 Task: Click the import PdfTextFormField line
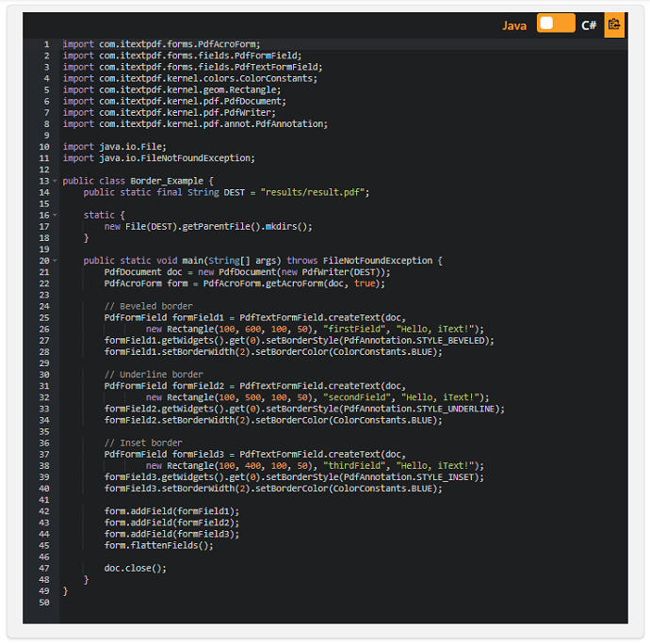click(x=193, y=67)
